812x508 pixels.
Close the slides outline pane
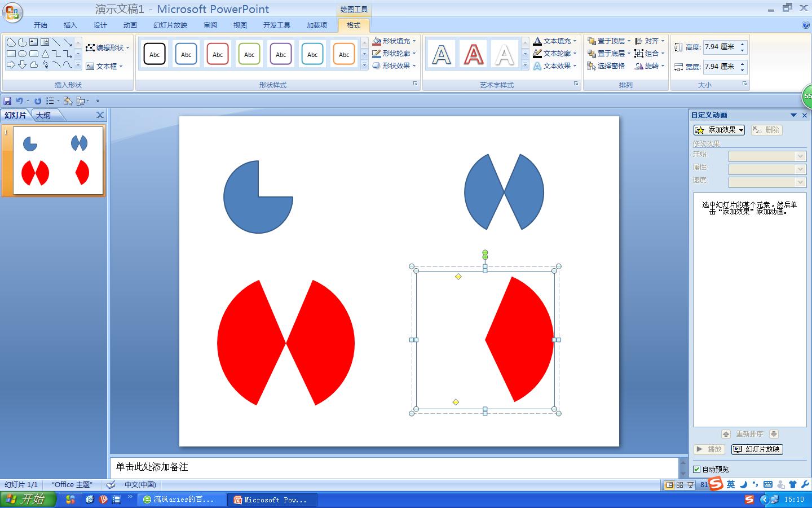point(100,115)
